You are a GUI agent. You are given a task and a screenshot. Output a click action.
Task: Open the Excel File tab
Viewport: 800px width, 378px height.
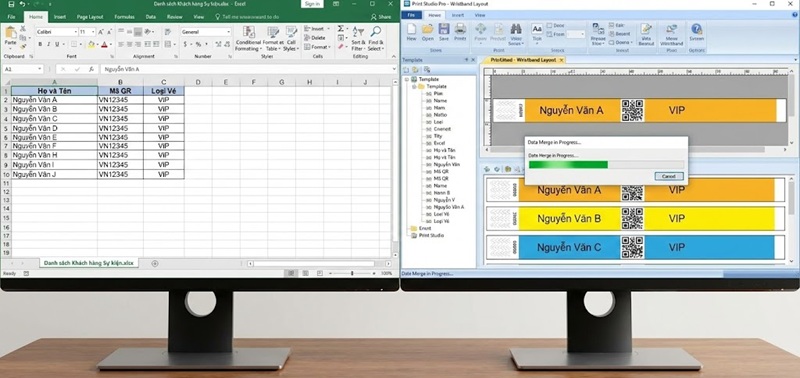[x=11, y=17]
